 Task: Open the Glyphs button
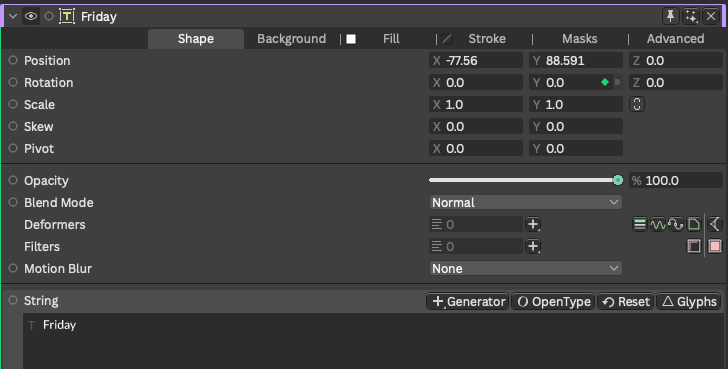(689, 301)
